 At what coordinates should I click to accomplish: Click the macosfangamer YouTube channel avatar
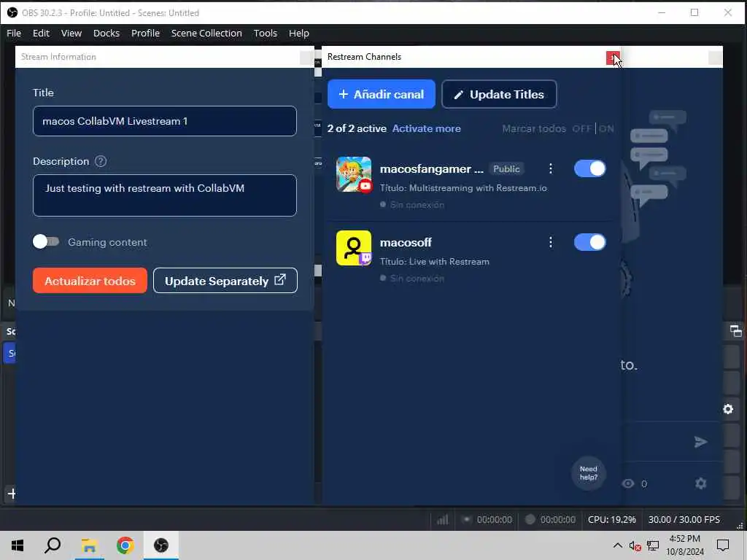tap(354, 174)
